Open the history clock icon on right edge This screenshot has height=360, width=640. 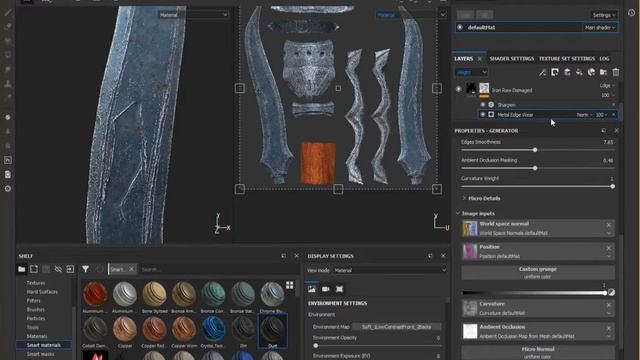pyautogui.click(x=631, y=13)
